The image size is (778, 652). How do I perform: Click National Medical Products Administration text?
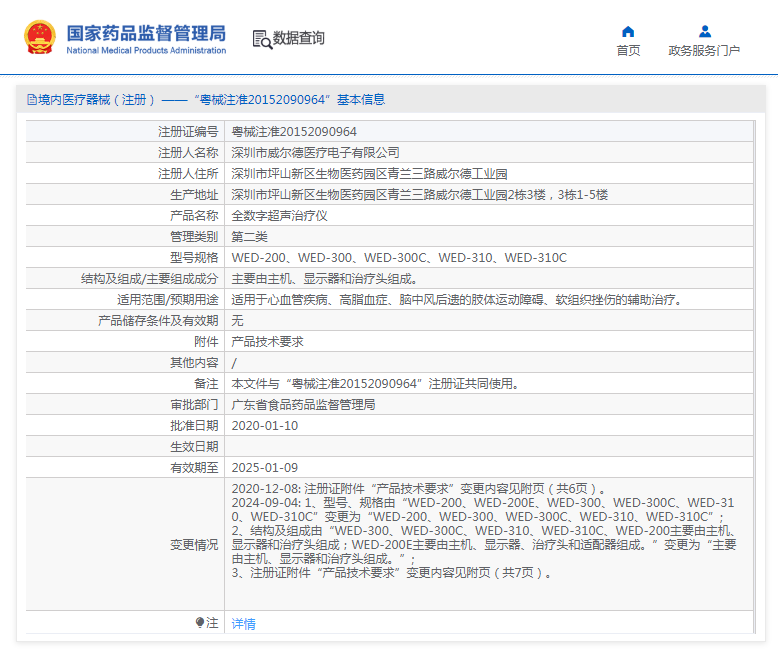click(146, 51)
